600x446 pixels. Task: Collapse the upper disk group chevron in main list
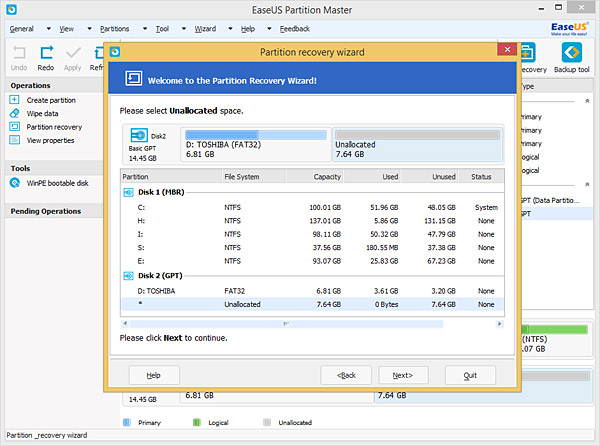click(587, 101)
